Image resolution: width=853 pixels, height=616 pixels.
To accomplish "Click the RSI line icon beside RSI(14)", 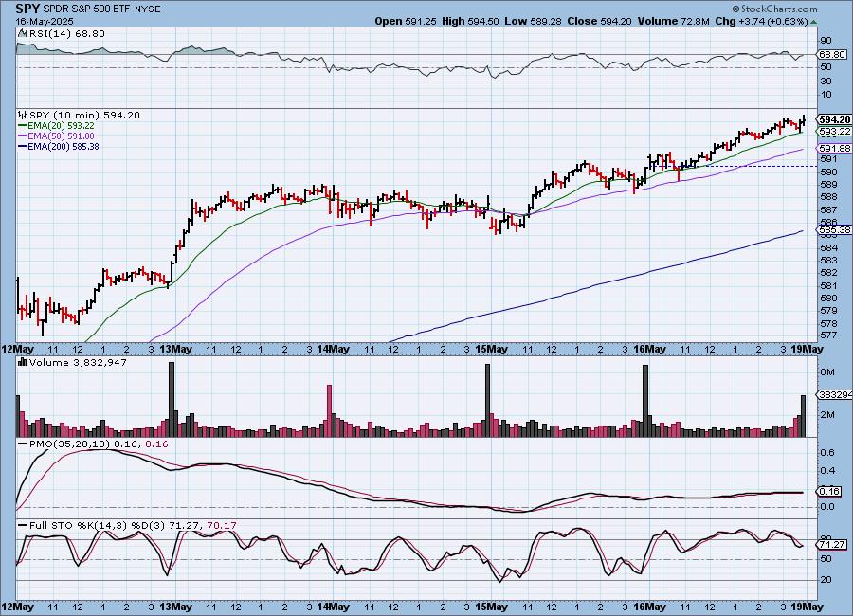I will tap(23, 33).
